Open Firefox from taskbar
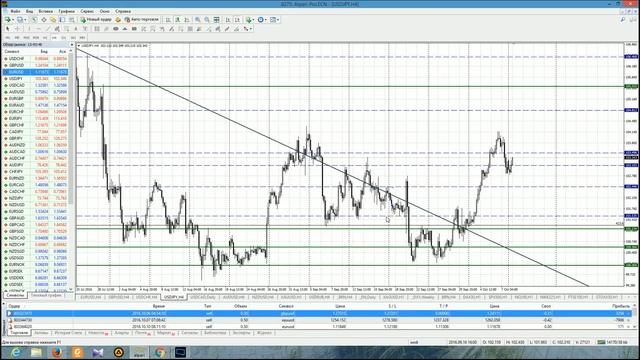640x360 pixels. (x=57, y=352)
